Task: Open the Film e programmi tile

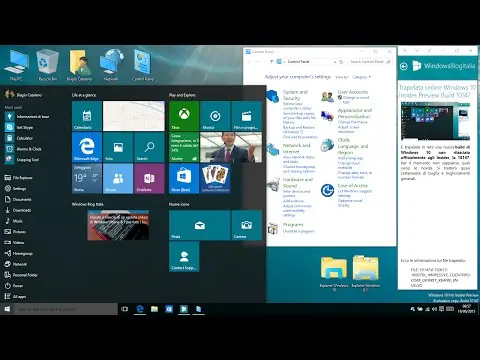Action: pyautogui.click(x=247, y=116)
